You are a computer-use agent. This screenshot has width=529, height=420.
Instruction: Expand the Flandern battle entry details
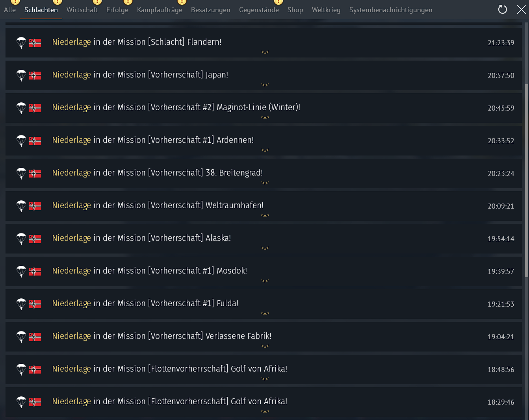tap(265, 52)
